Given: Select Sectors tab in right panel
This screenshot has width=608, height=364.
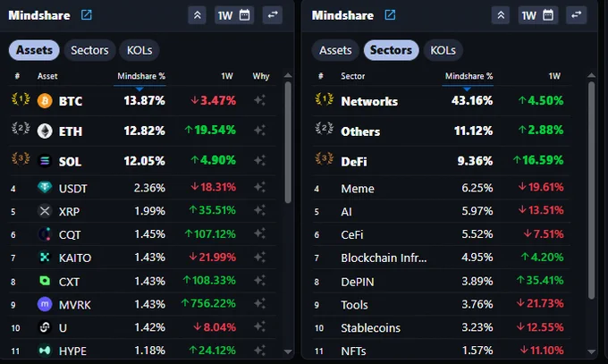Looking at the screenshot, I should click(x=391, y=50).
